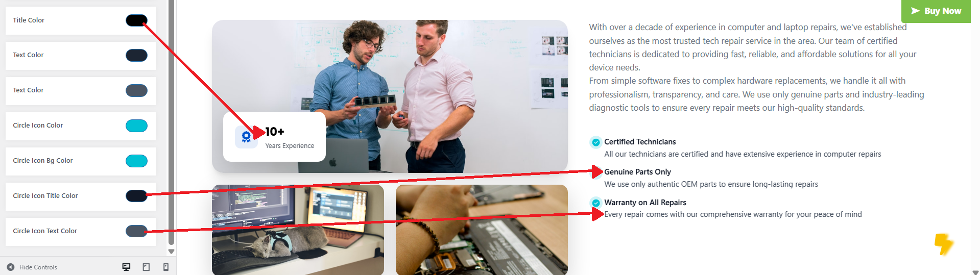
Task: Open the Circle Icon Bg Color swatch
Action: pos(136,161)
